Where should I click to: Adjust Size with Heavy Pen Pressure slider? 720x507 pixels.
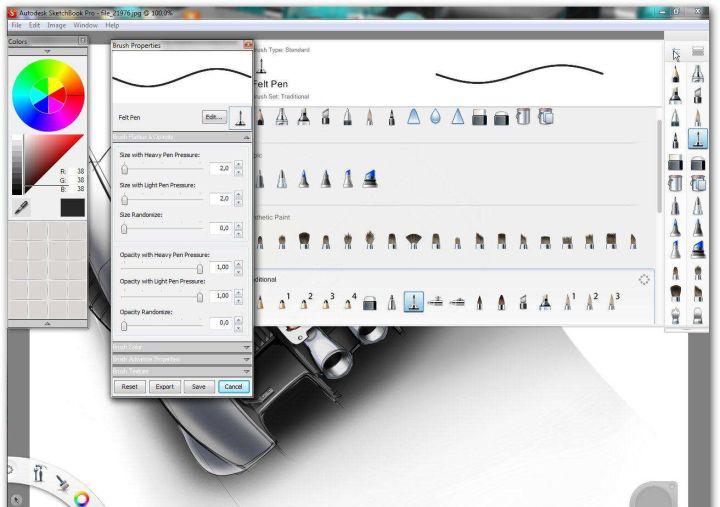(124, 169)
